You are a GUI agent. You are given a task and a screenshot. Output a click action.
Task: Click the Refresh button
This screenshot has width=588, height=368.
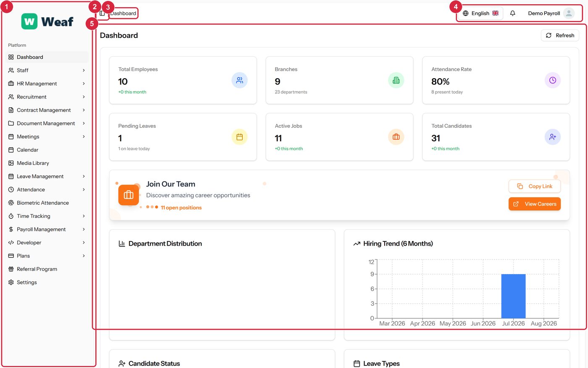click(560, 35)
